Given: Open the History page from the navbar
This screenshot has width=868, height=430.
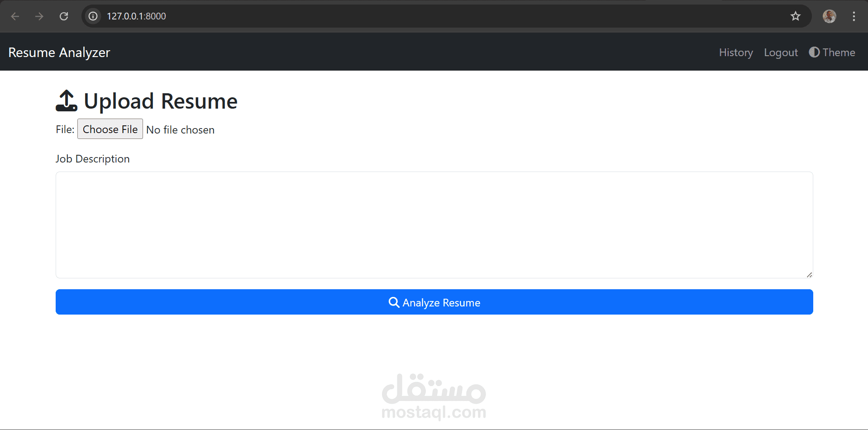Looking at the screenshot, I should [x=736, y=53].
